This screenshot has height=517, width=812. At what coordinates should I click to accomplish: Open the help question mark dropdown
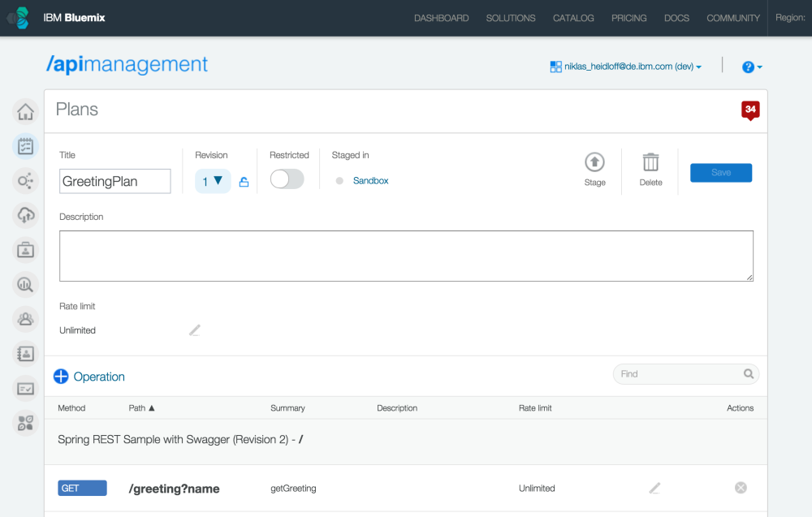point(752,67)
